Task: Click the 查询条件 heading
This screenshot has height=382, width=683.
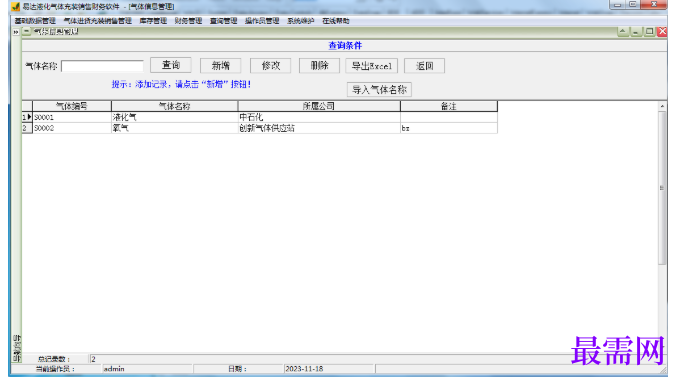Action: click(x=345, y=45)
